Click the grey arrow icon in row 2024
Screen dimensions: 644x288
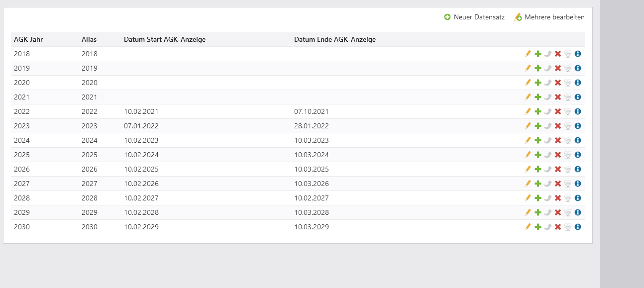pos(548,140)
